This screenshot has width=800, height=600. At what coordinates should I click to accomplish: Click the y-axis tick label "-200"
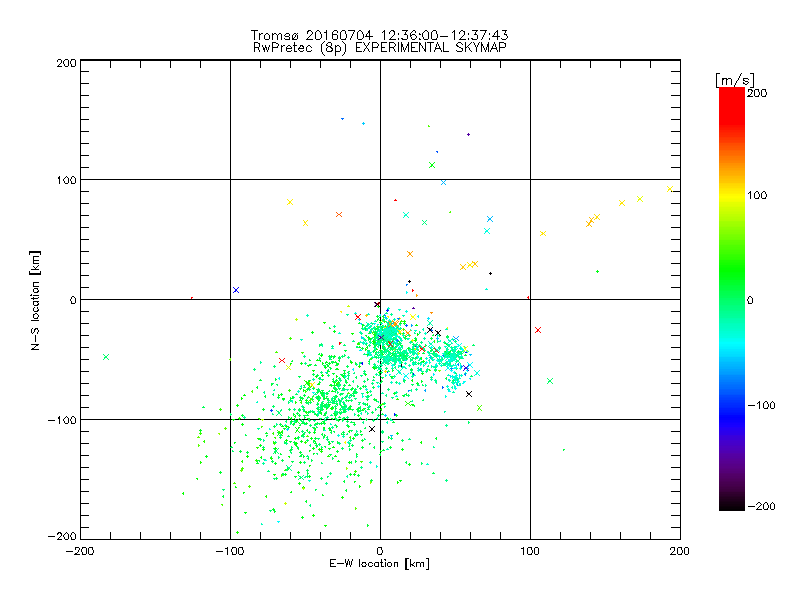coord(62,536)
